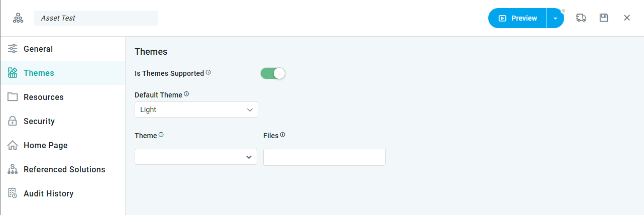
Task: Open the Default Theme dropdown showing Light
Action: pos(196,110)
